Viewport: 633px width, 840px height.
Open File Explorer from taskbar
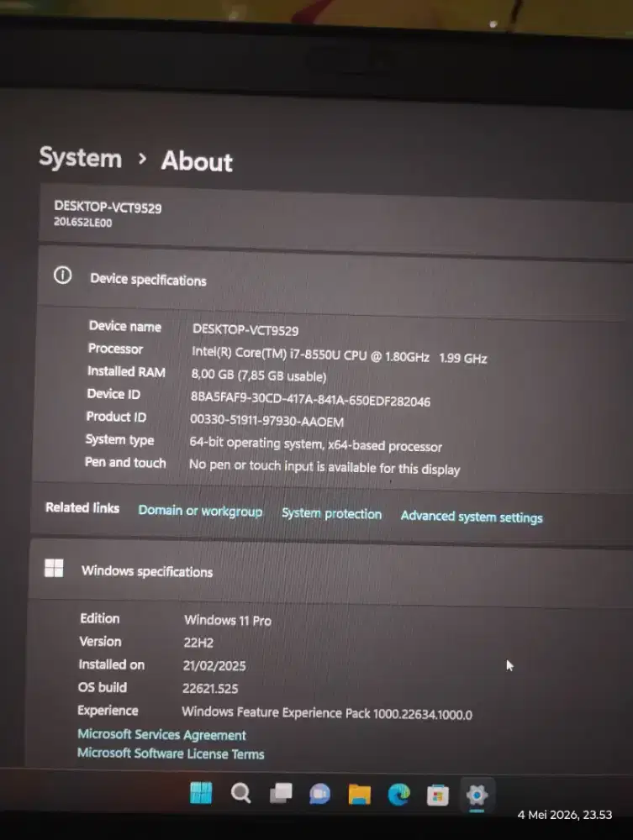point(359,795)
